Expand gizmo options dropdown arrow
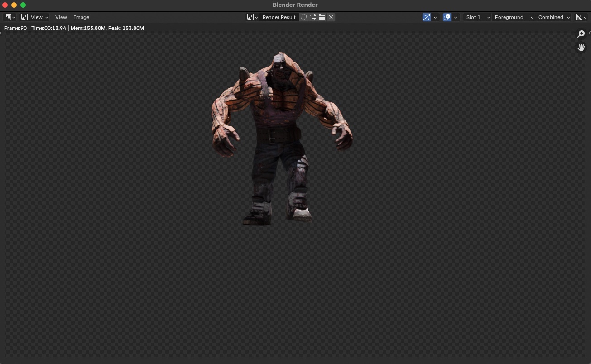Image resolution: width=591 pixels, height=364 pixels. pos(435,17)
